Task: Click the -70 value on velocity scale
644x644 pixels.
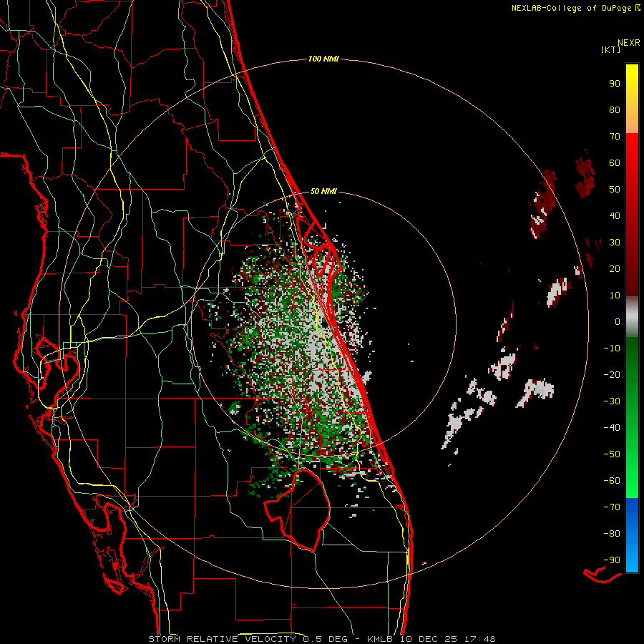Action: [613, 507]
